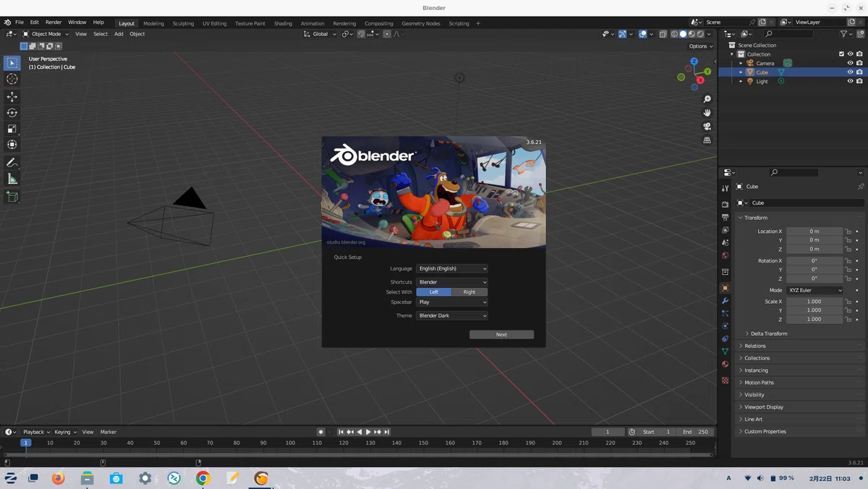
Task: Open the Object Data properties tab
Action: click(x=725, y=352)
